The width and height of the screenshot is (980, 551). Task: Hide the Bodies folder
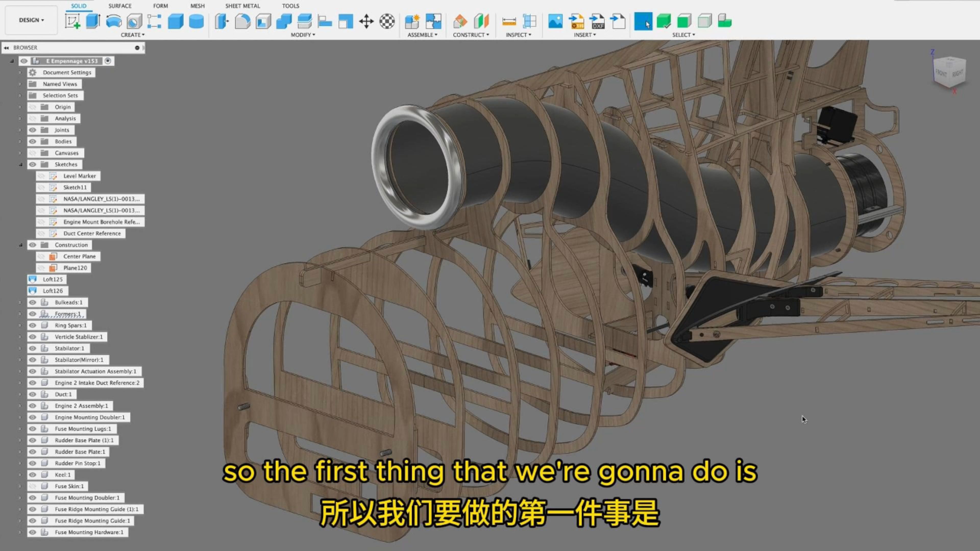tap(32, 142)
